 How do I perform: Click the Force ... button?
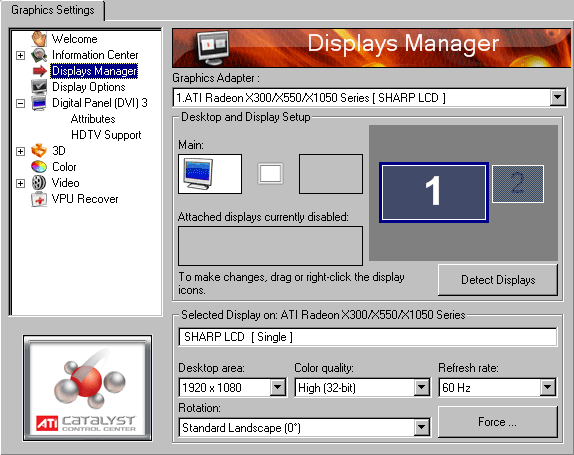pyautogui.click(x=498, y=422)
